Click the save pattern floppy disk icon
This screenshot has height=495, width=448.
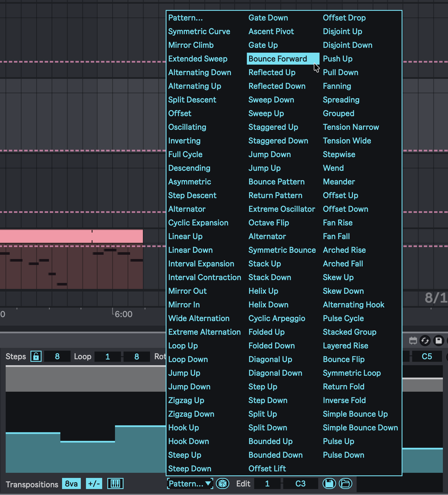coord(329,484)
